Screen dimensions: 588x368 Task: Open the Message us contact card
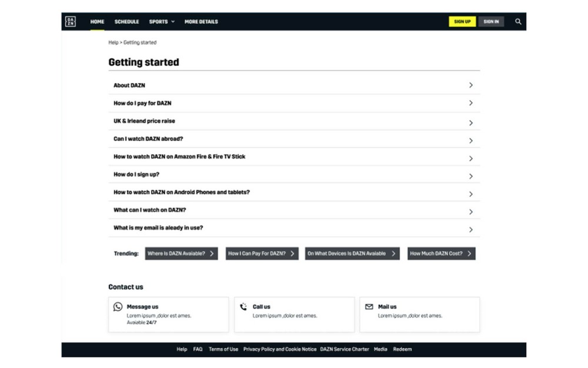168,315
